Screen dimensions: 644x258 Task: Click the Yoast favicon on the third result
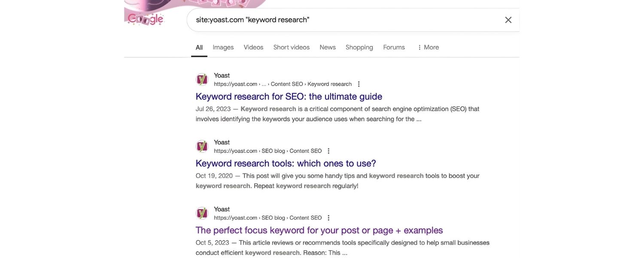(202, 213)
